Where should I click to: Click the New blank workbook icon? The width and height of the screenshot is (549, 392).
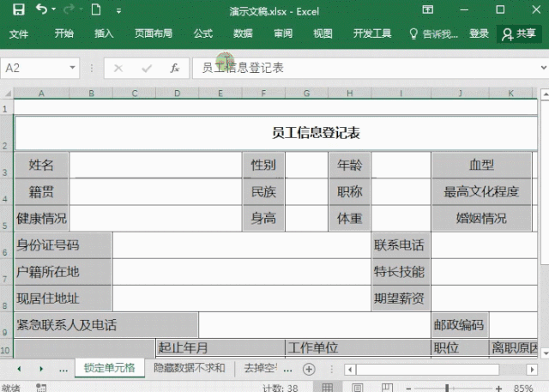pos(96,9)
